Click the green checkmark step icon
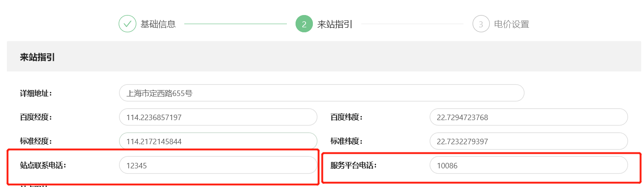 (127, 24)
